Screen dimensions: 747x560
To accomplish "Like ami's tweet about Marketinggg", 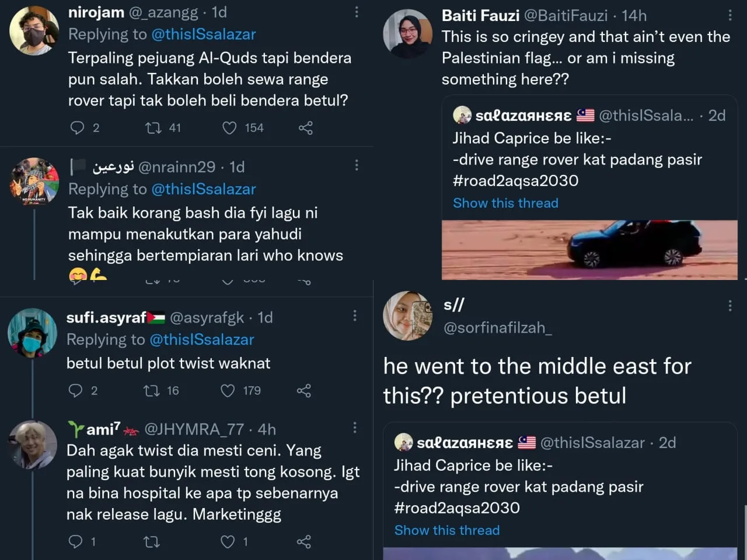I will (228, 541).
